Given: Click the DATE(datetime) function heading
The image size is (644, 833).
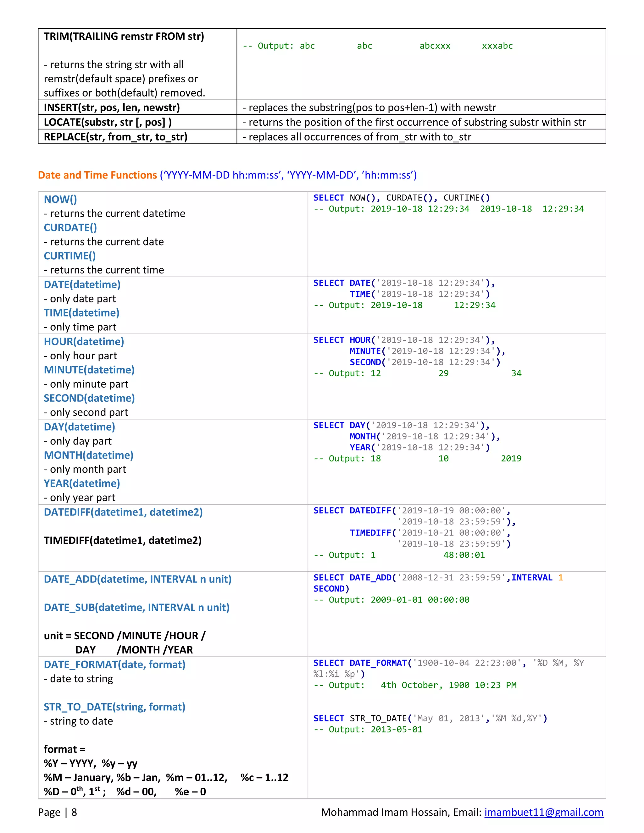Looking at the screenshot, I should pyautogui.click(x=82, y=284).
